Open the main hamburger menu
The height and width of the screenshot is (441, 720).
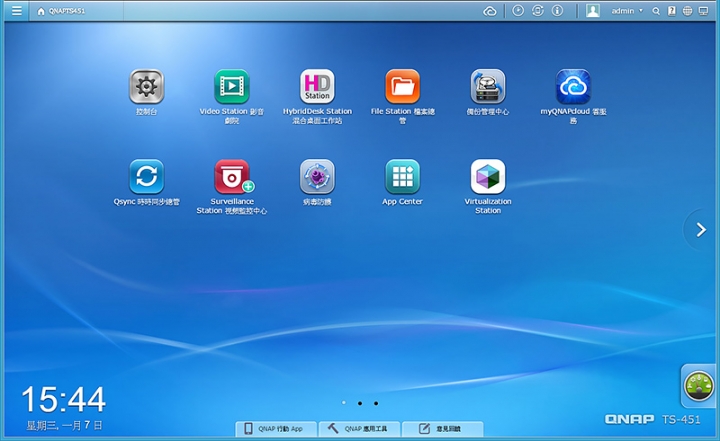tap(17, 11)
